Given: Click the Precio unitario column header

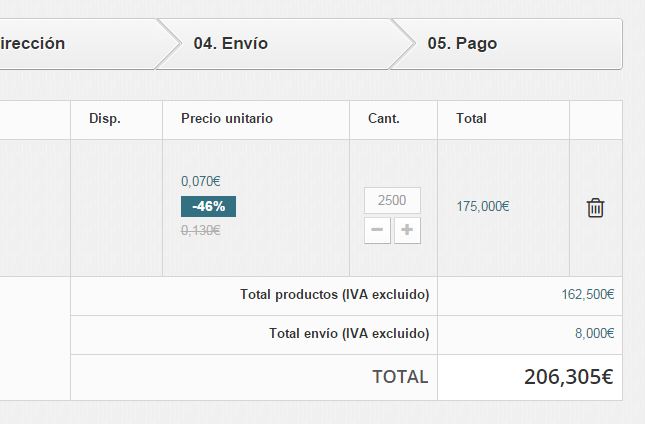Looking at the screenshot, I should click(x=227, y=118).
